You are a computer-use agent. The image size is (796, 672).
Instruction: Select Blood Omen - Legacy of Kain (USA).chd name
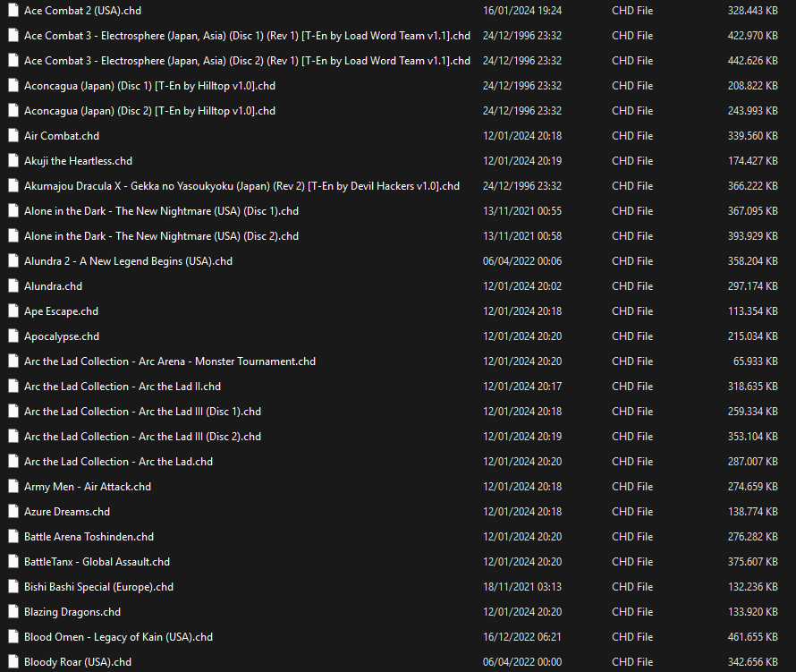point(118,637)
